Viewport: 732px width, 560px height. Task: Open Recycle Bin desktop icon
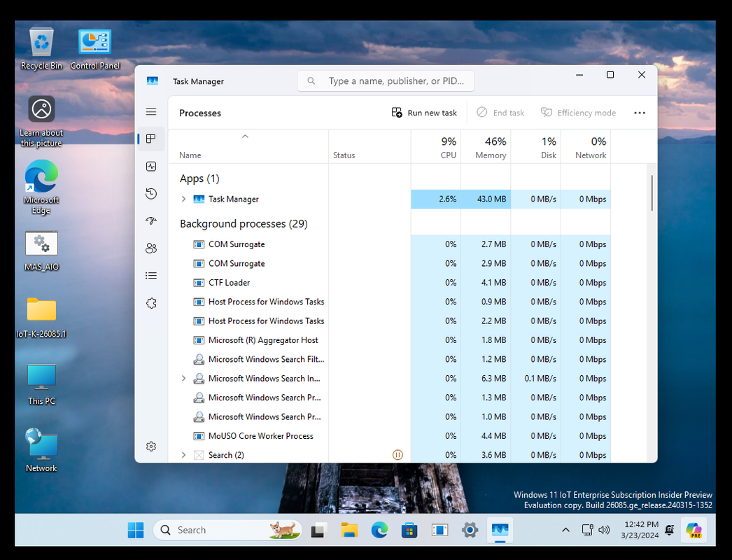tap(41, 48)
